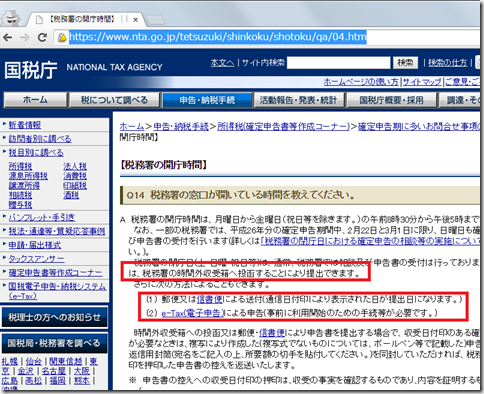This screenshot has height=394, width=484.
Task: Click the browser back arrow
Action: [x=8, y=37]
